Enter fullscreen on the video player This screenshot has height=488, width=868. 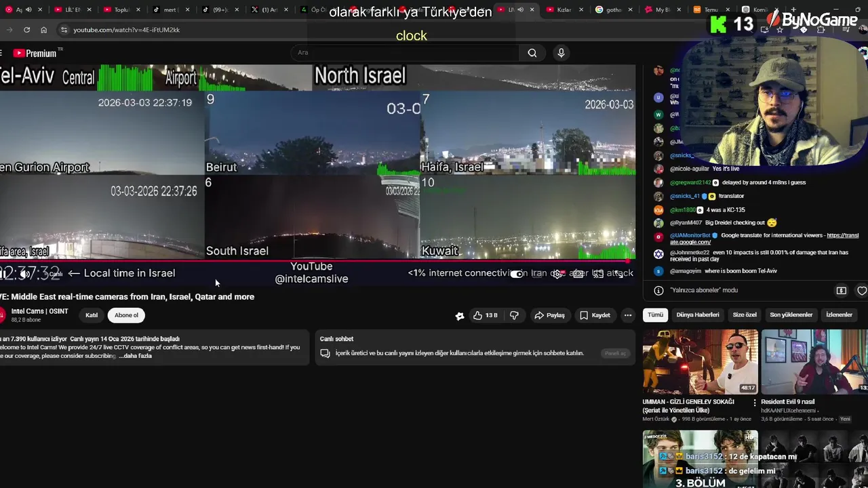tap(618, 274)
